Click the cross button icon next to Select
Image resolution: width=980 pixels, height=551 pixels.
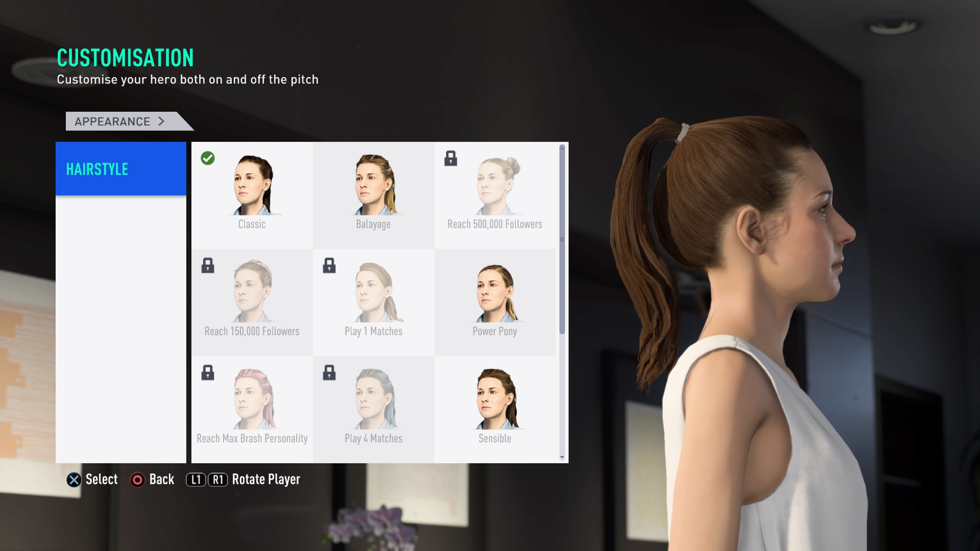pos(74,480)
